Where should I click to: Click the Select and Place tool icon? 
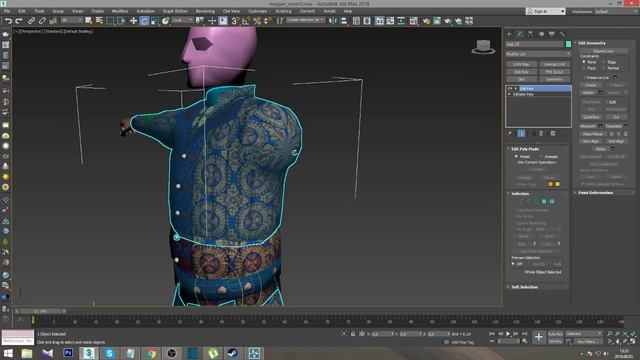tap(165, 21)
